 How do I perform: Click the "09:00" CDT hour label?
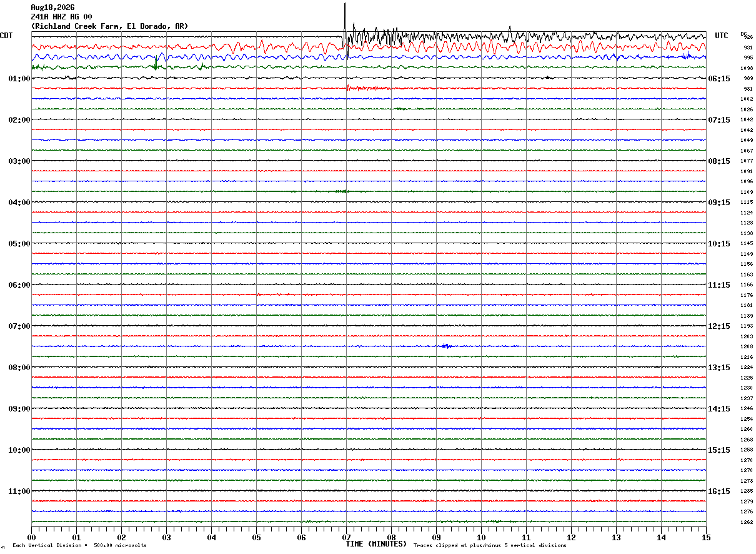(x=19, y=409)
